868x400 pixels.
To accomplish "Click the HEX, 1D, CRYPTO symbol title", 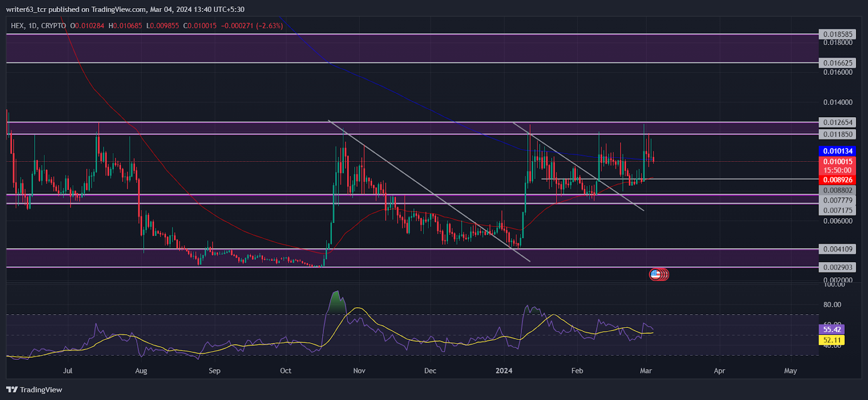I will 39,26.
